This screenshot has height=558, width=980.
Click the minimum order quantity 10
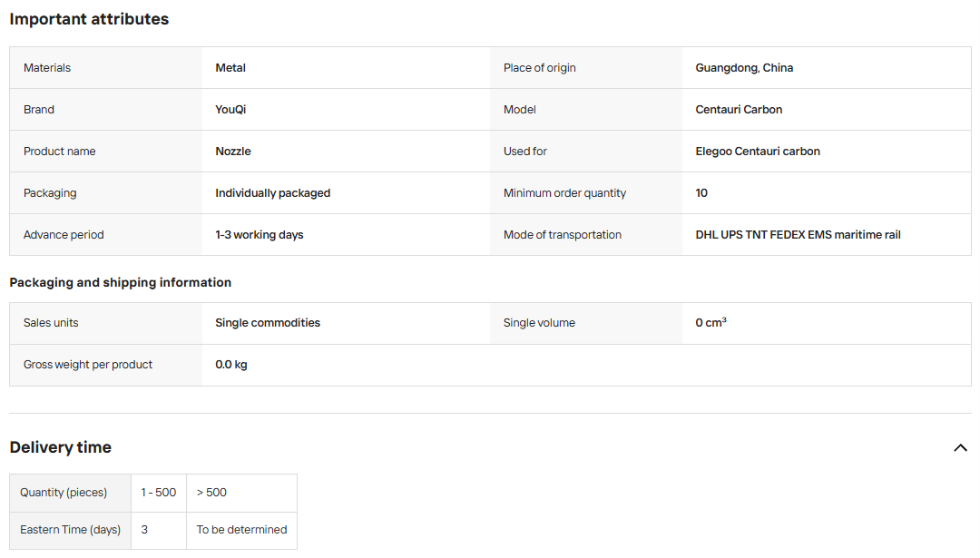pyautogui.click(x=701, y=193)
